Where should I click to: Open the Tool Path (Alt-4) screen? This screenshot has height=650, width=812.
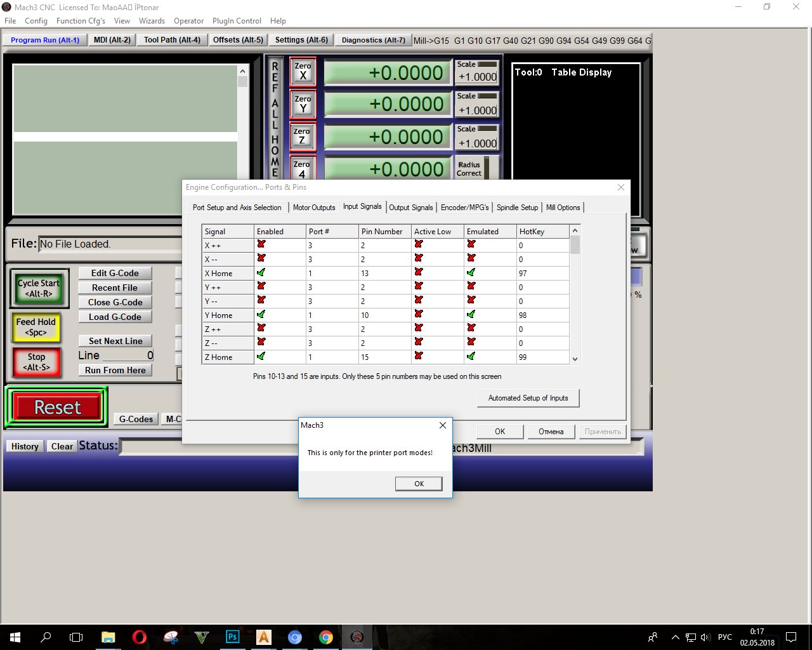click(172, 40)
